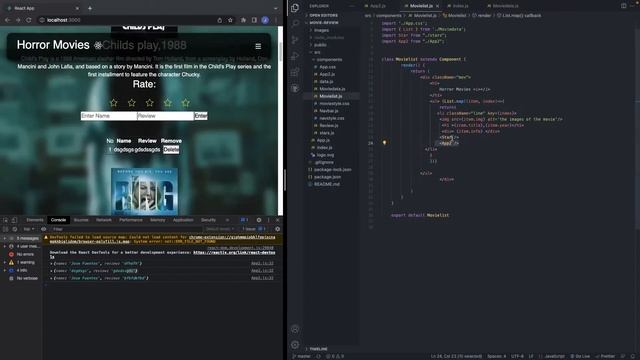Click the fifth rating star

coord(186,103)
